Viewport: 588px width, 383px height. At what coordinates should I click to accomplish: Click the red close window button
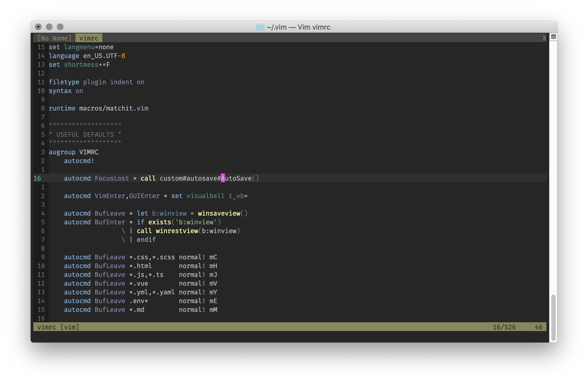point(39,27)
